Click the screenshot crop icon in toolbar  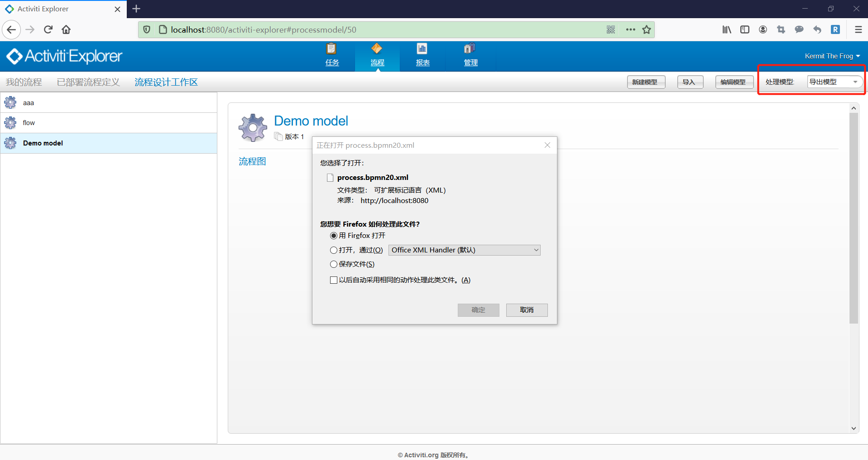pos(781,29)
